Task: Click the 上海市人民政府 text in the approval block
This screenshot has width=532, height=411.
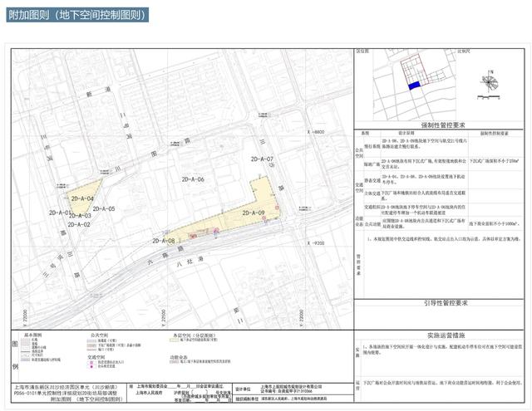Action: (149, 393)
